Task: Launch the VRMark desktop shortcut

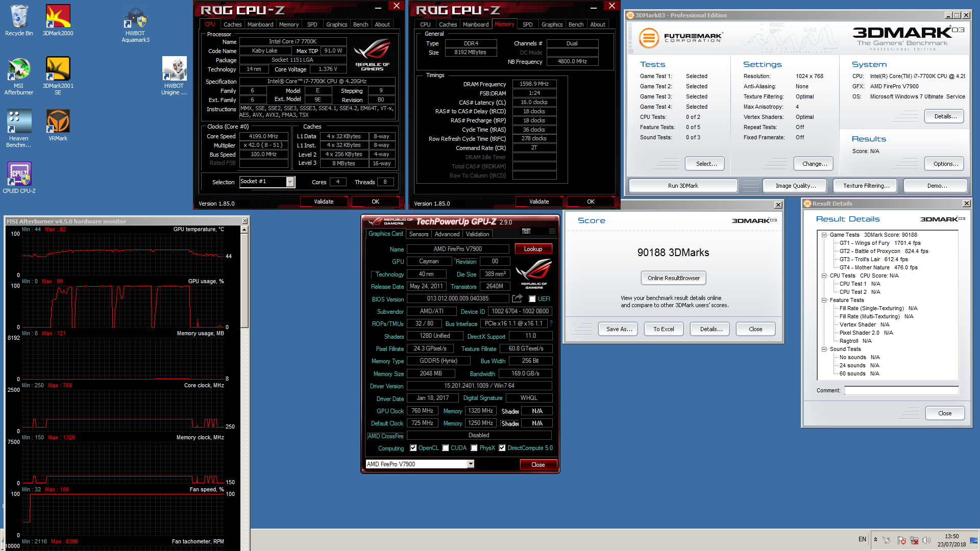Action: pos(58,126)
